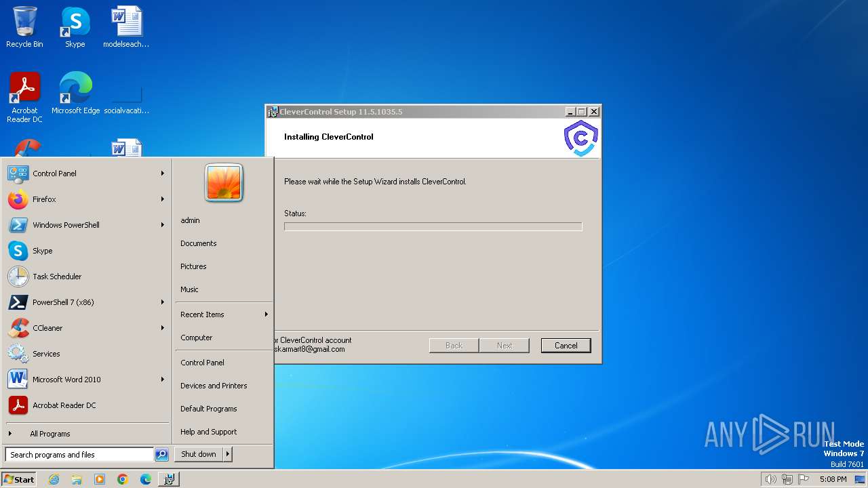This screenshot has width=868, height=488.
Task: Expand the Firefox jump list arrow
Action: click(x=163, y=199)
